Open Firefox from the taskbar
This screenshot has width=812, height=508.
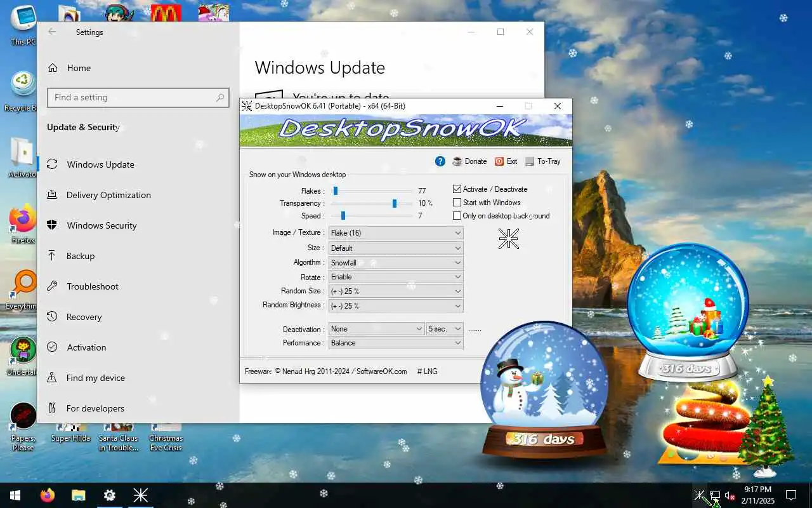coord(48,495)
